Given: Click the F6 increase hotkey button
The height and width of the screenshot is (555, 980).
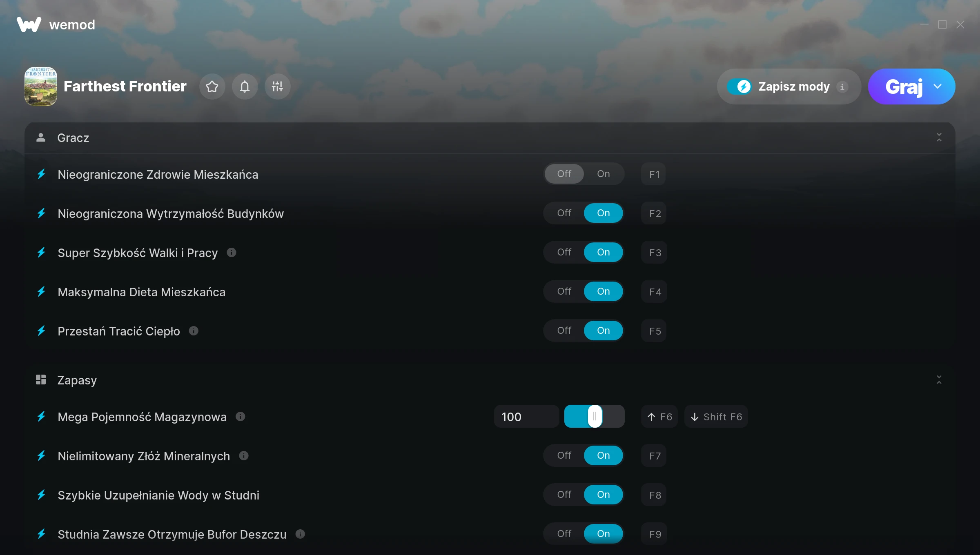Looking at the screenshot, I should (x=659, y=417).
